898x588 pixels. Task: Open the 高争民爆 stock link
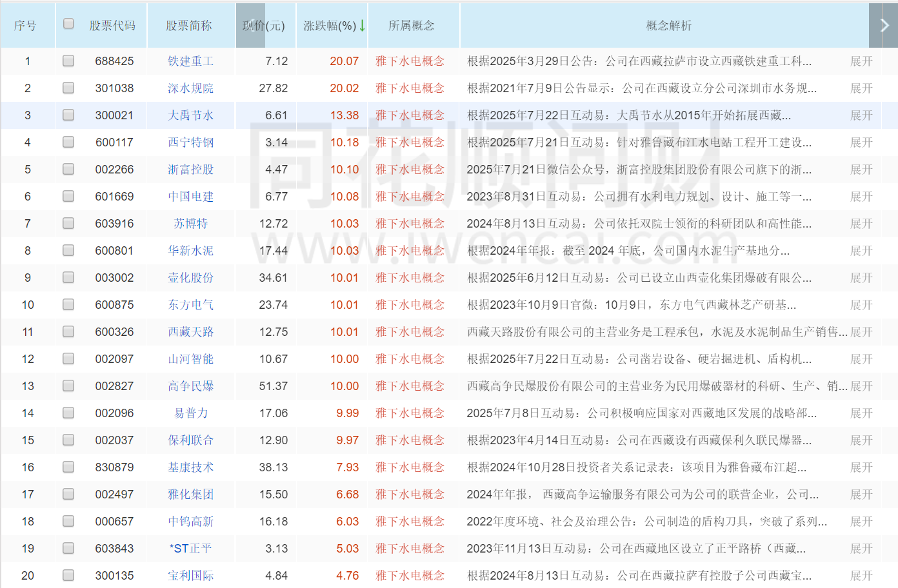[x=190, y=386]
